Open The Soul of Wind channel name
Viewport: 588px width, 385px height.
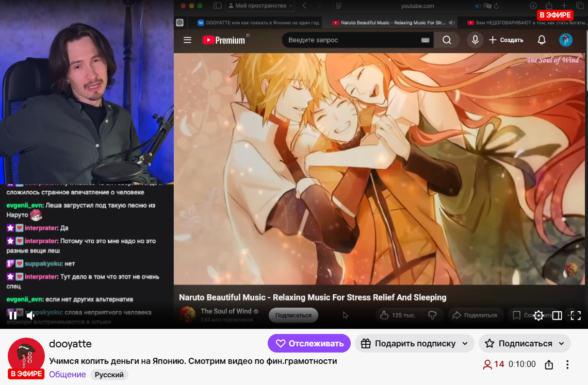click(226, 311)
